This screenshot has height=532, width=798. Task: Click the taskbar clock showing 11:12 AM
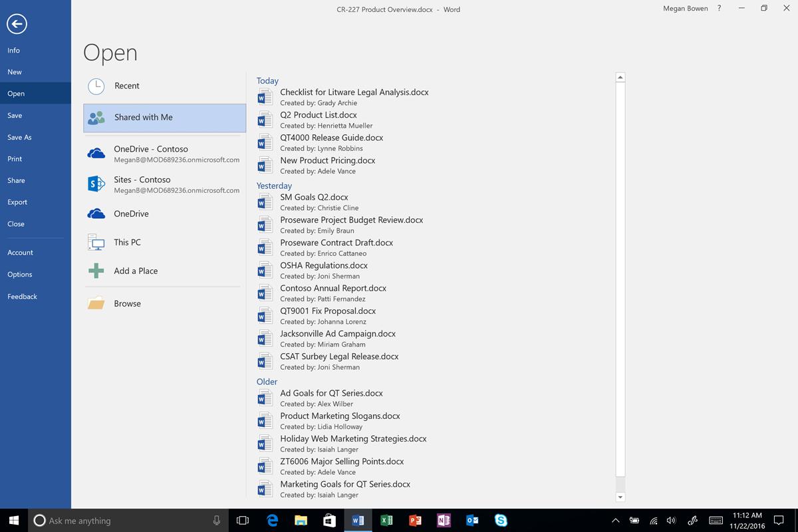[747, 521]
